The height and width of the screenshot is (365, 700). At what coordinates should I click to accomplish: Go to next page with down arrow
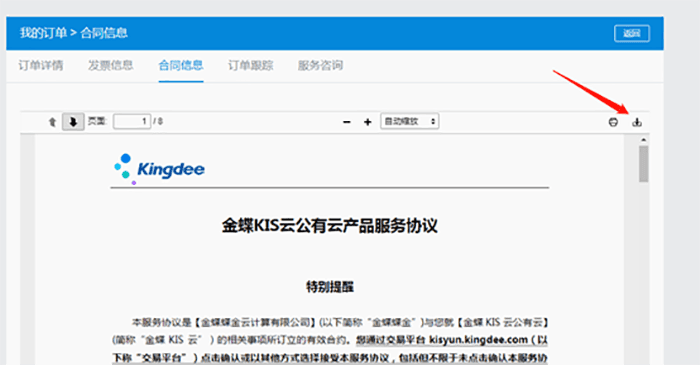pyautogui.click(x=73, y=121)
